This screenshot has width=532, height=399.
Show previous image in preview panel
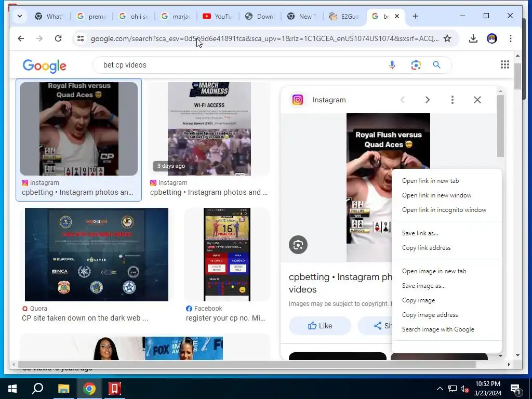403,100
